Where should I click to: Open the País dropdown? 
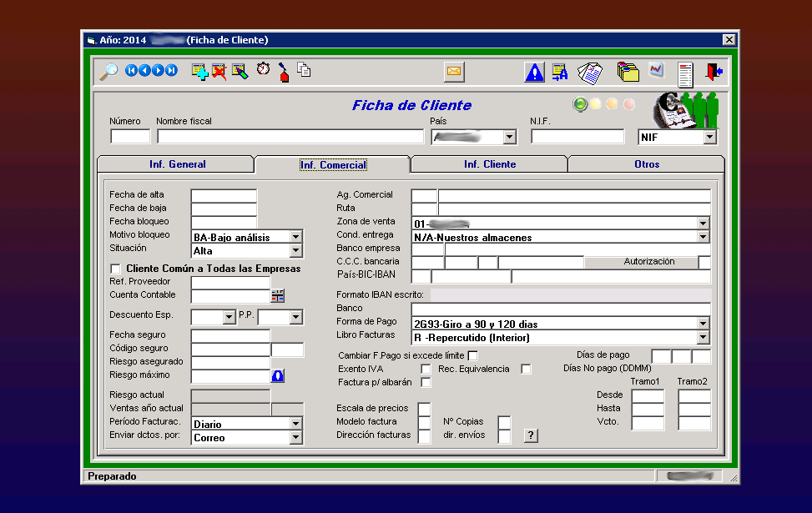pos(510,137)
